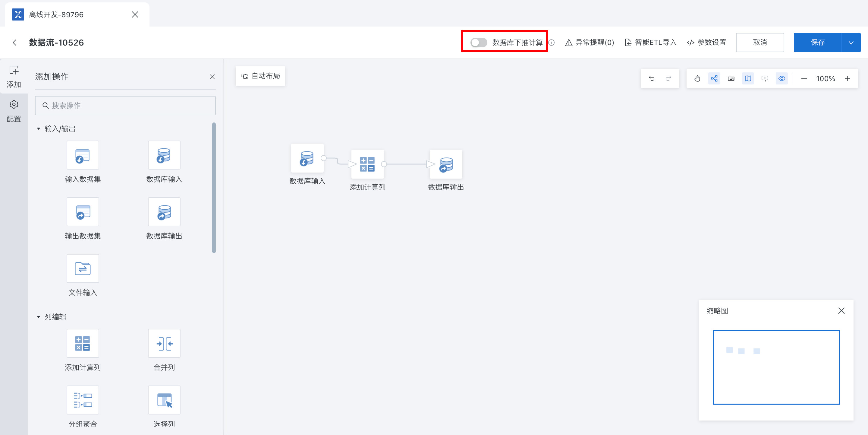This screenshot has height=435, width=868.
Task: Click the 合并列 operation icon
Action: [x=164, y=343]
